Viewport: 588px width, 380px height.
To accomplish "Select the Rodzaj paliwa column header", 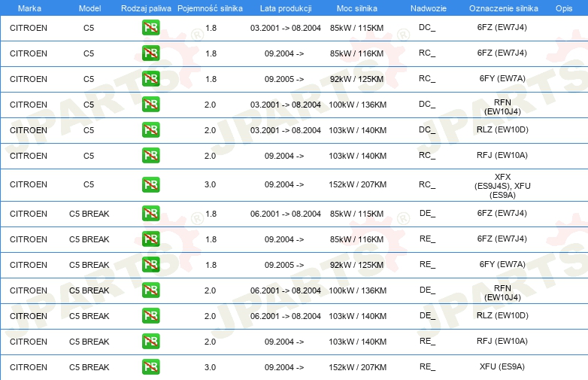I will point(146,8).
